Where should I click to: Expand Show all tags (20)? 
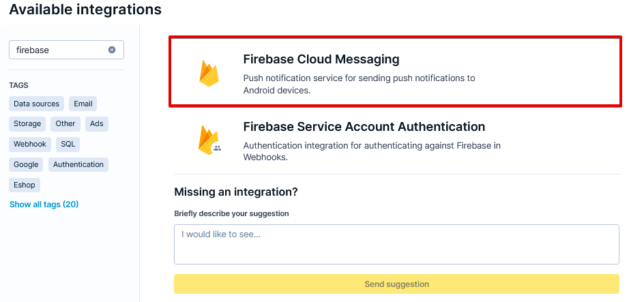coord(44,205)
